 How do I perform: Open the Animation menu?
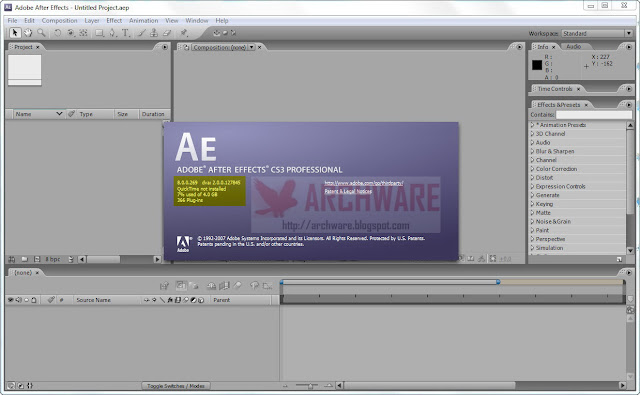(x=144, y=20)
